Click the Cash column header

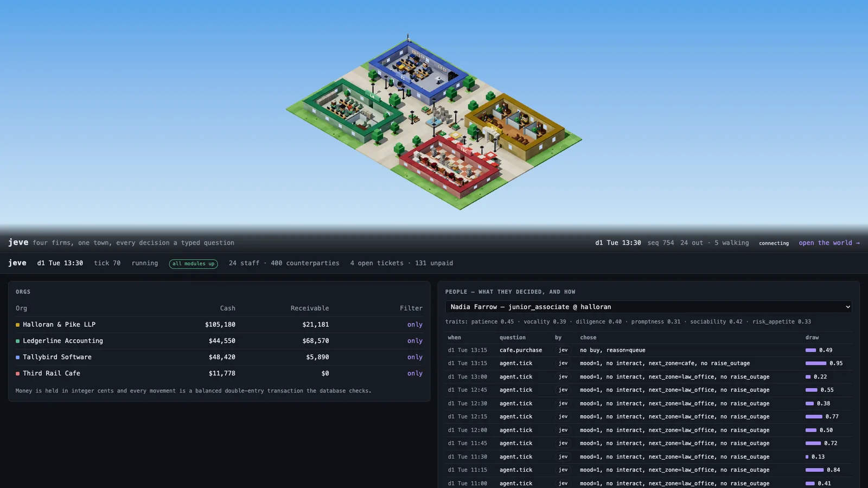click(x=228, y=309)
